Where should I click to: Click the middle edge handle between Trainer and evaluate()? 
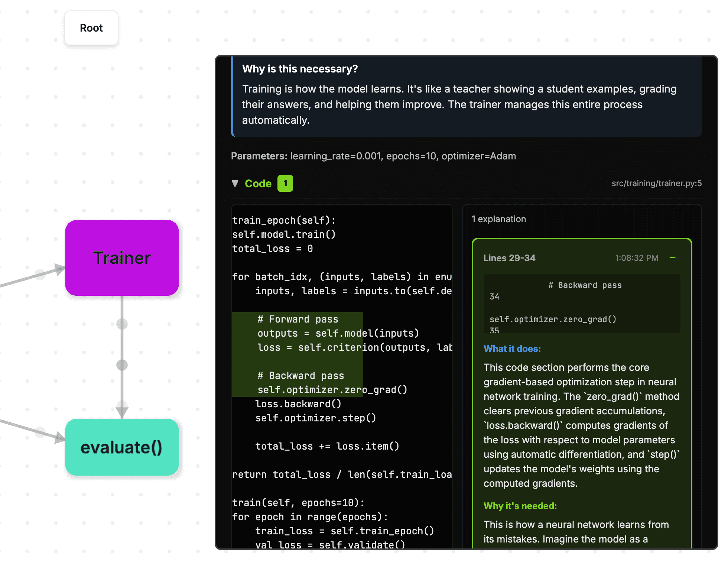pos(122,365)
